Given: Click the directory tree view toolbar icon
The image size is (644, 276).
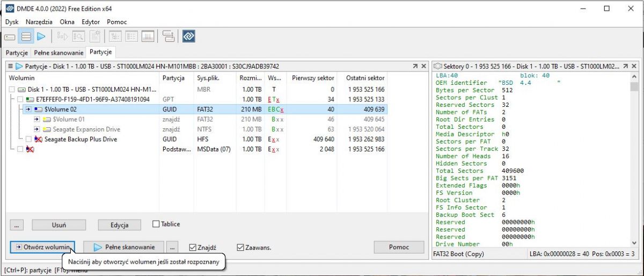Looking at the screenshot, I should (116, 37).
